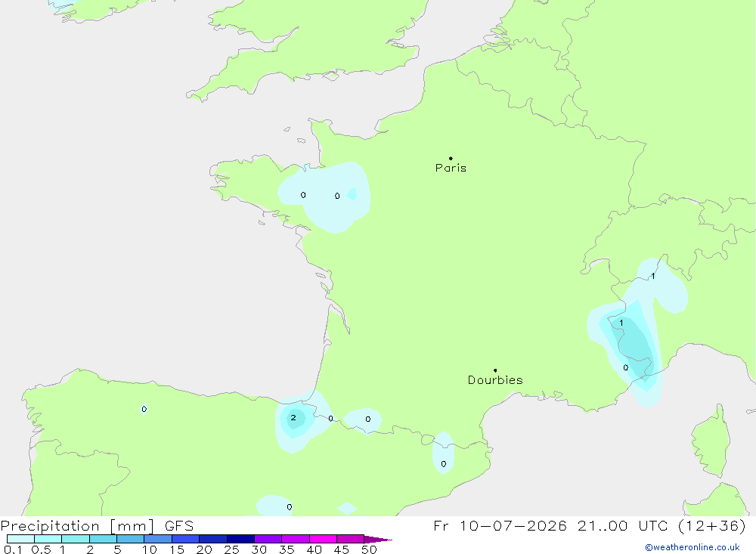Image resolution: width=756 pixels, height=554 pixels.
Task: Click the Dourbies location marker dot
Action: [495, 370]
